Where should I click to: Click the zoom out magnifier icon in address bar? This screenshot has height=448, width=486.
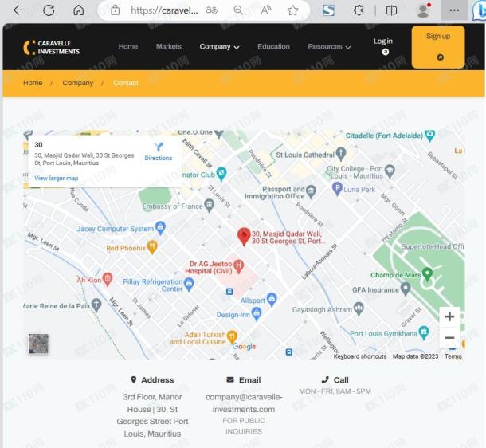(x=238, y=10)
